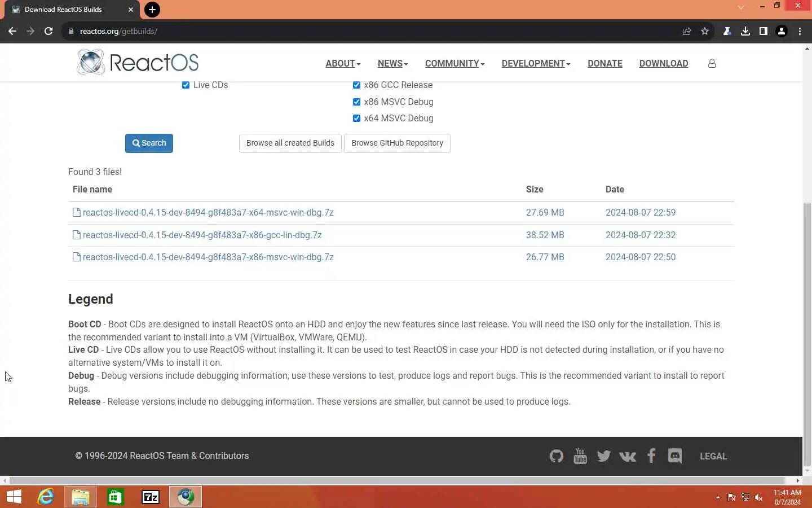Click the 27.69 MB size cell
Viewport: 812px width, 508px height.
tap(545, 212)
